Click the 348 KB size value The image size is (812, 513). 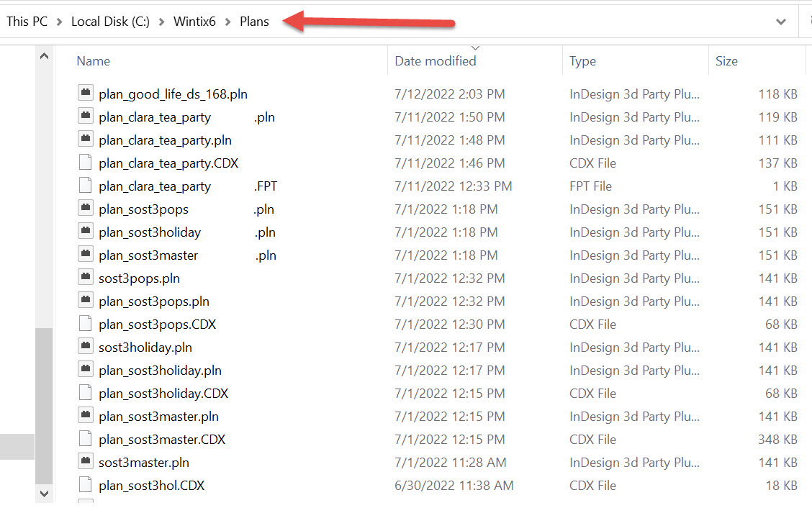coord(777,440)
